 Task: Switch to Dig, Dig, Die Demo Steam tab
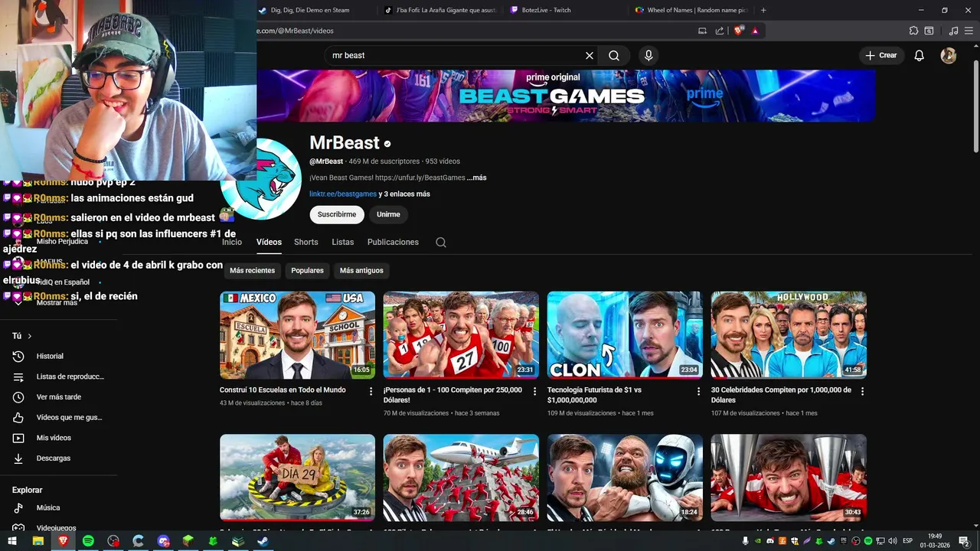310,10
